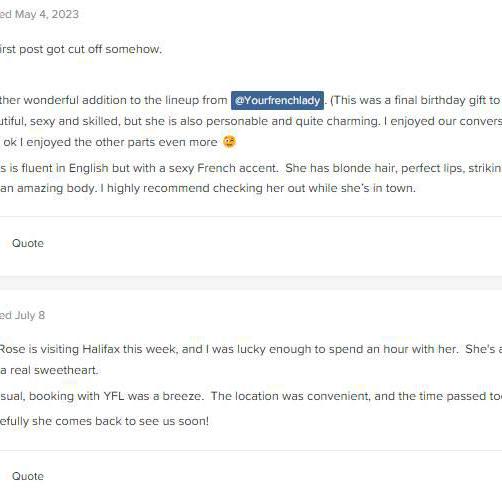
Task: Click the text "post got cut off somehow"
Action: (x=90, y=49)
